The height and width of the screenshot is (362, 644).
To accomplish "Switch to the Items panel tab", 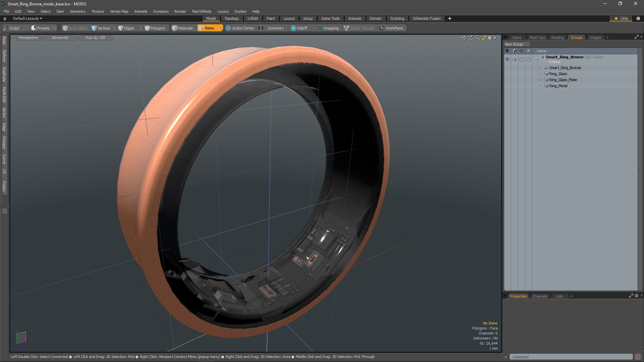I will (517, 38).
